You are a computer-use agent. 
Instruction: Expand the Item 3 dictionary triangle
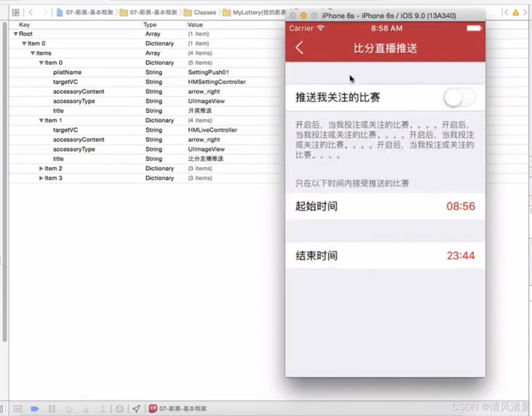pyautogui.click(x=41, y=178)
